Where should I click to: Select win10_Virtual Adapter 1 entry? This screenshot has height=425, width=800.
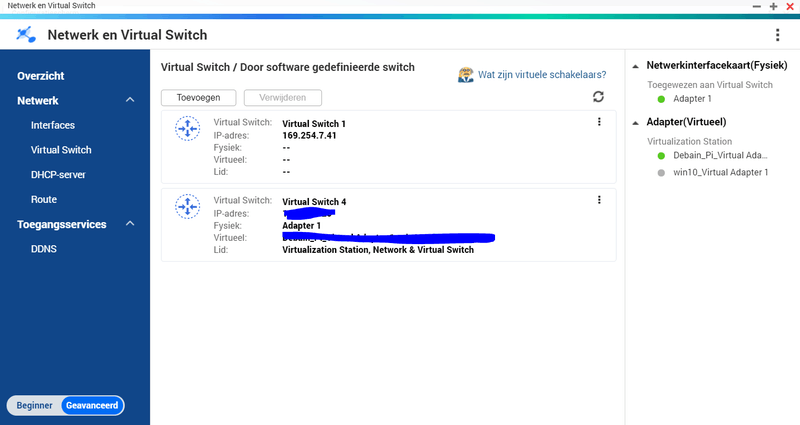tap(720, 172)
